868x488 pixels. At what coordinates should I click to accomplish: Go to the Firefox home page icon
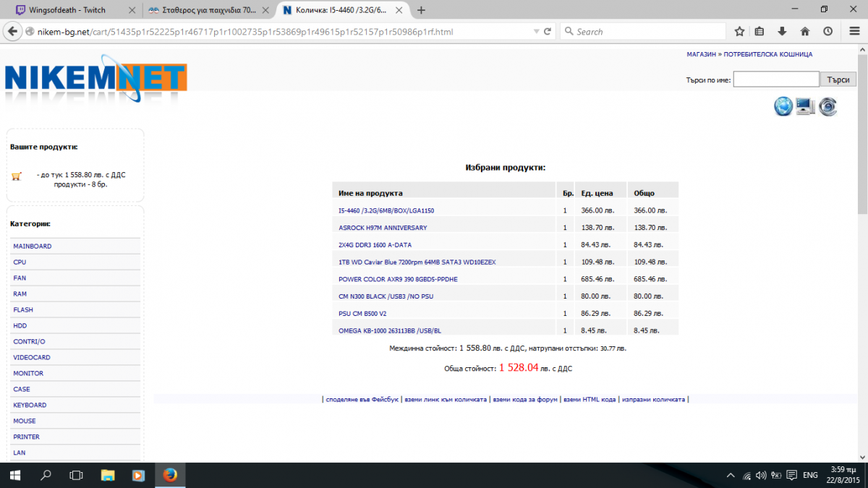coord(804,32)
